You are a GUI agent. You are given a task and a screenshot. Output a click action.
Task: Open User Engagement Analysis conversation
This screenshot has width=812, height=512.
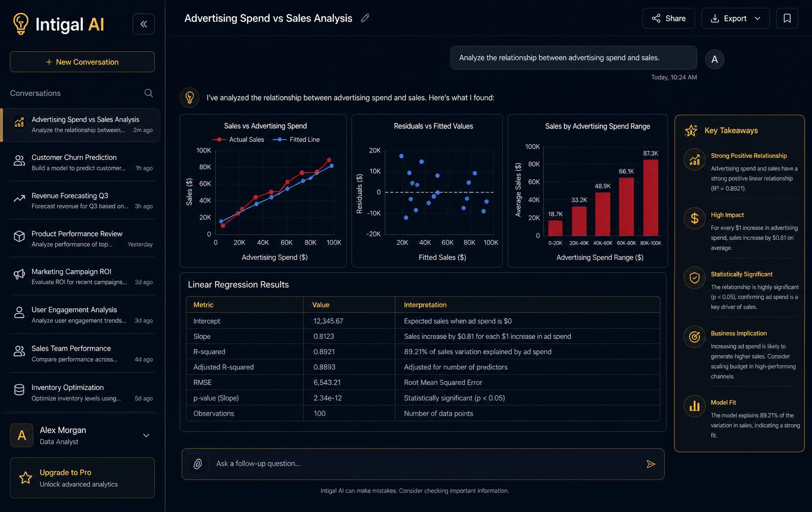[81, 315]
